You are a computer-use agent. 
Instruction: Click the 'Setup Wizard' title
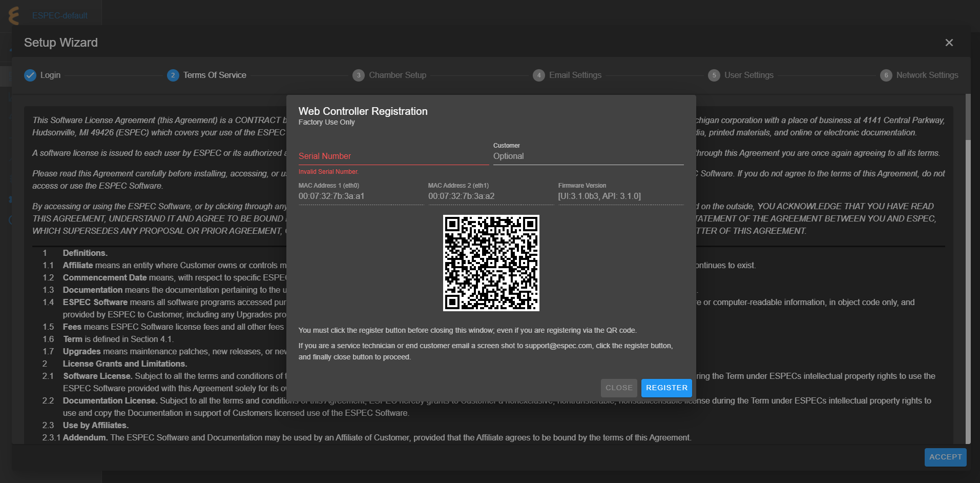click(x=61, y=43)
